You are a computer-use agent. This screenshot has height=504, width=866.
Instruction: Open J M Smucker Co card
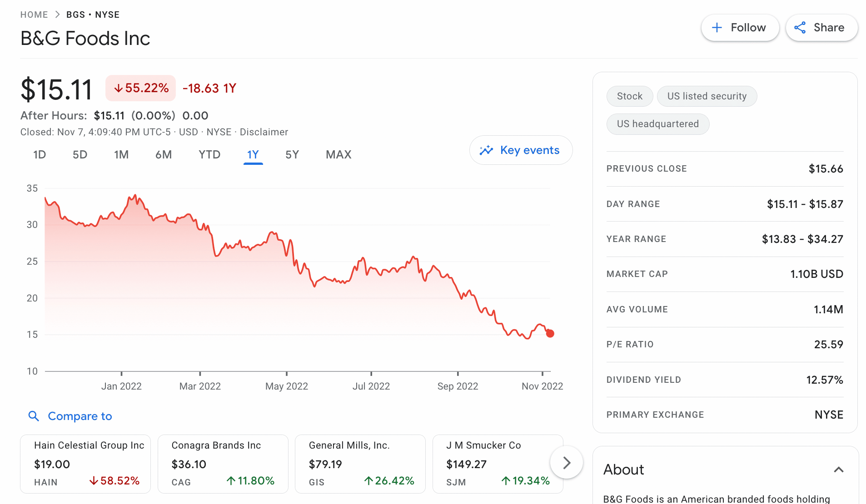pyautogui.click(x=498, y=464)
